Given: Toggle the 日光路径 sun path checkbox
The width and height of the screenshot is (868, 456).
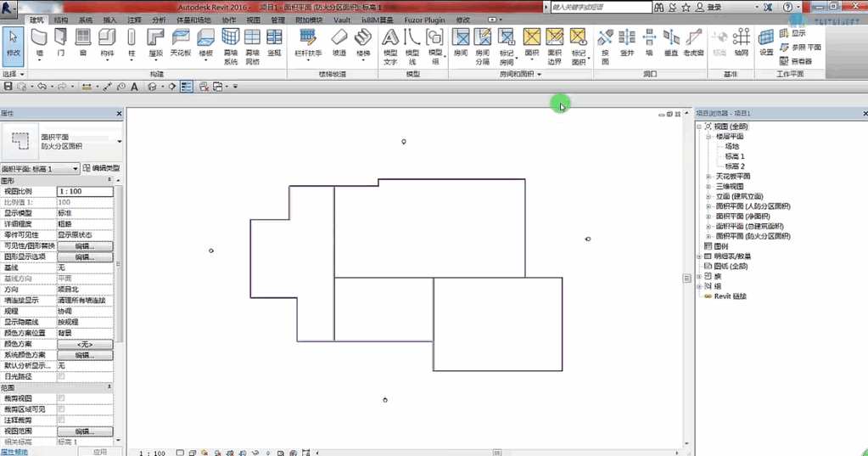Looking at the screenshot, I should (61, 377).
